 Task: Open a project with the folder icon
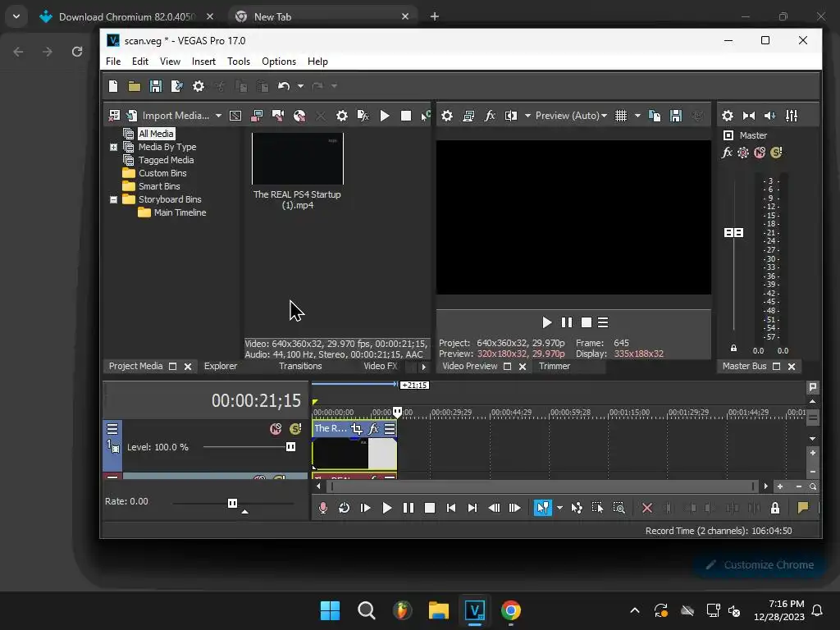pos(134,86)
